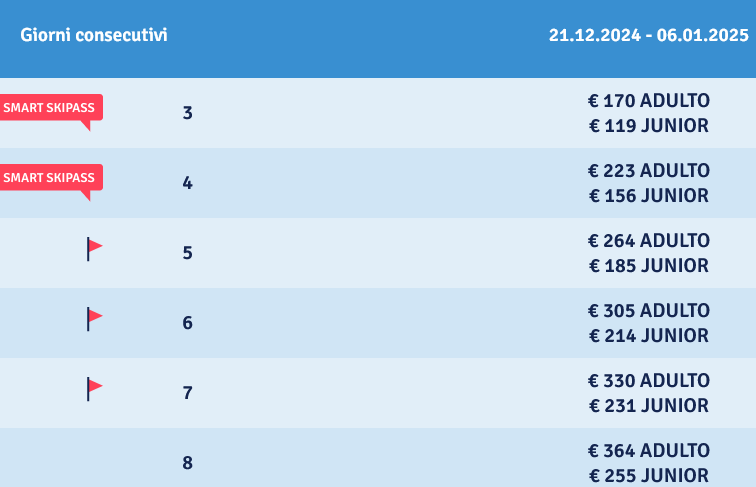Select the € 231 JUNIOR price

coord(648,406)
